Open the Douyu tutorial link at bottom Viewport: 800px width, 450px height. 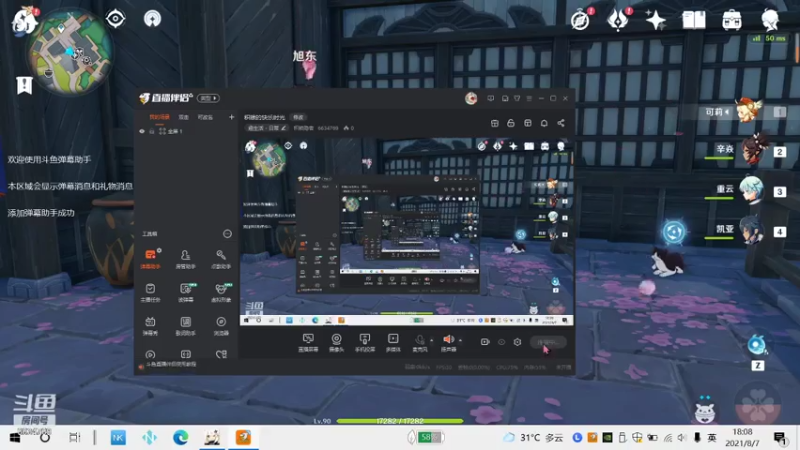pyautogui.click(x=171, y=365)
